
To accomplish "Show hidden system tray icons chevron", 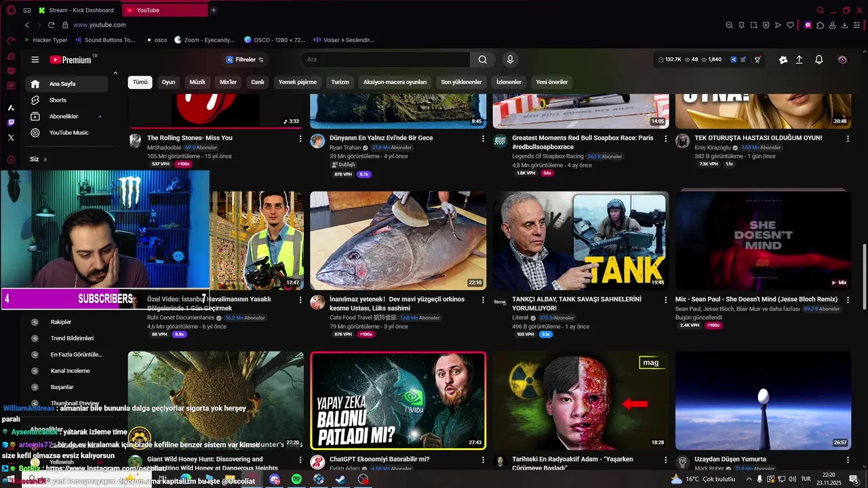I will pos(749,479).
